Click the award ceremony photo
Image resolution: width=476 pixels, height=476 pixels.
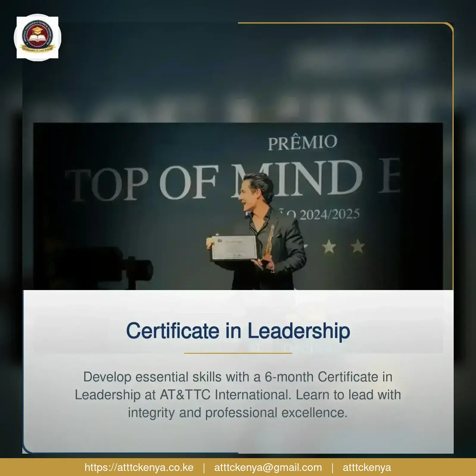(x=238, y=206)
